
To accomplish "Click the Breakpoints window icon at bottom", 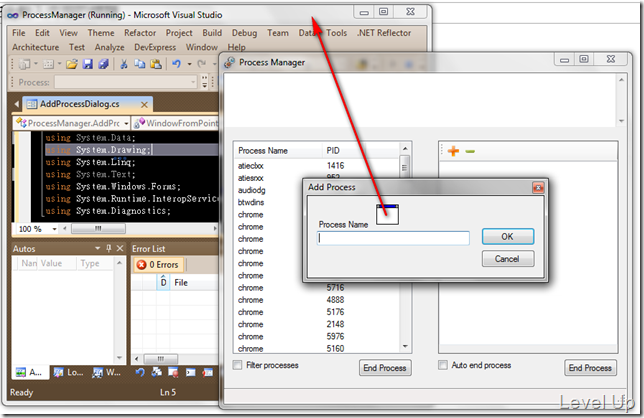I will point(173,372).
